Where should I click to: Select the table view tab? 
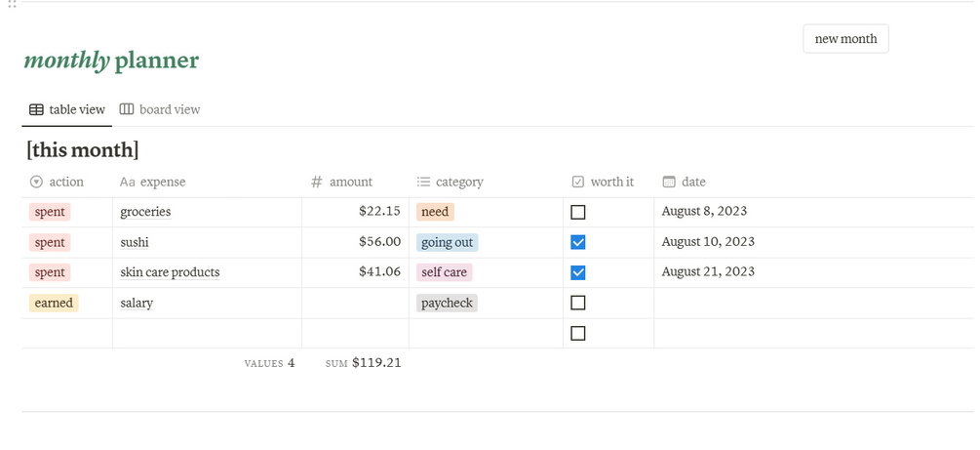click(x=67, y=110)
